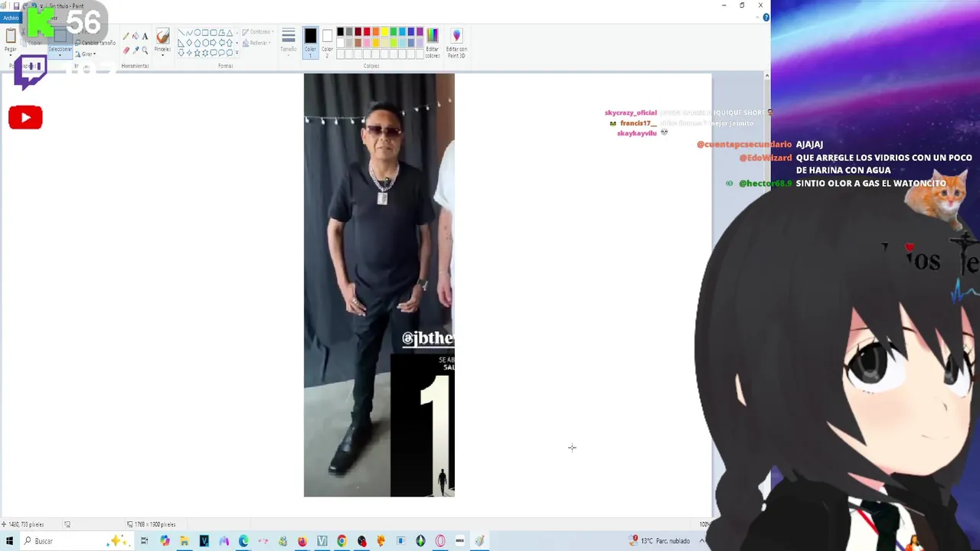The image size is (980, 551).
Task: Choose the Rounded rectangle shape
Action: point(214,32)
